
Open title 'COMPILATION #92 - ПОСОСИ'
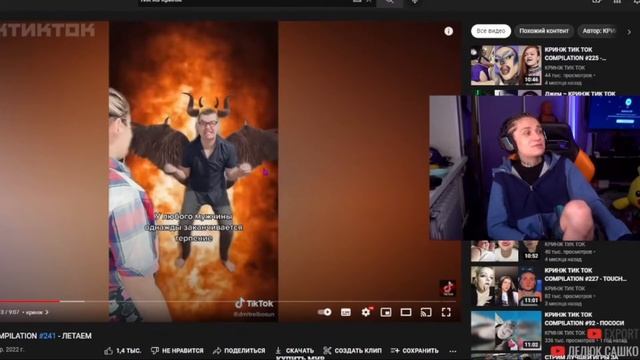point(584,319)
